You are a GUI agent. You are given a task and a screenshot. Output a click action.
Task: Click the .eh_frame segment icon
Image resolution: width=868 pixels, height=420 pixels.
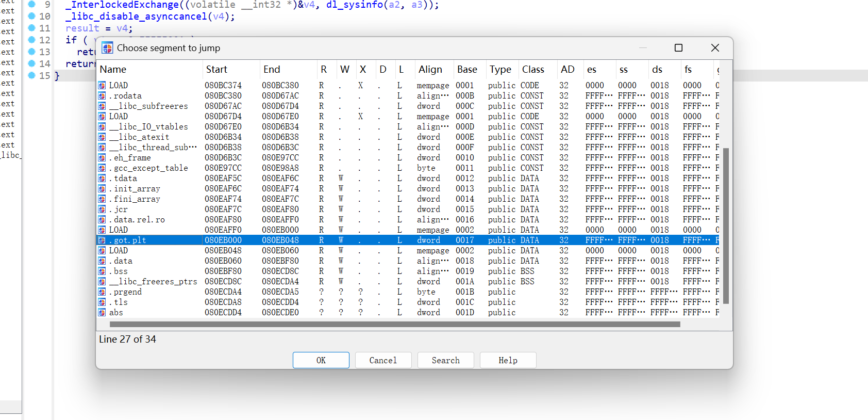(x=102, y=157)
